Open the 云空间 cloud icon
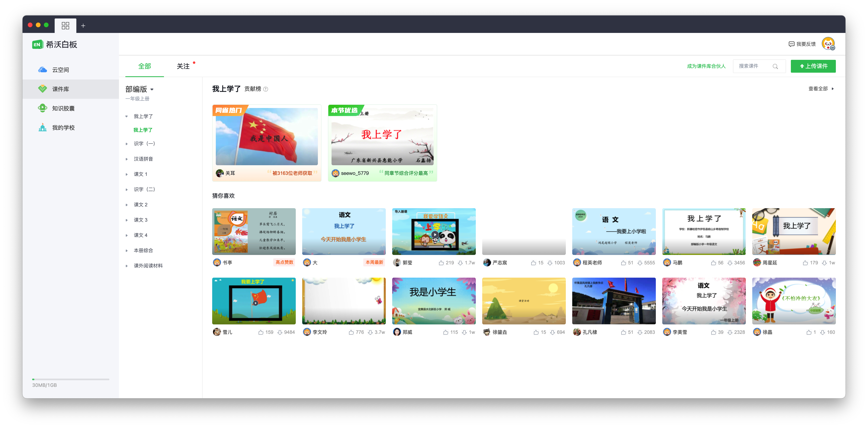The width and height of the screenshot is (868, 428). click(42, 70)
